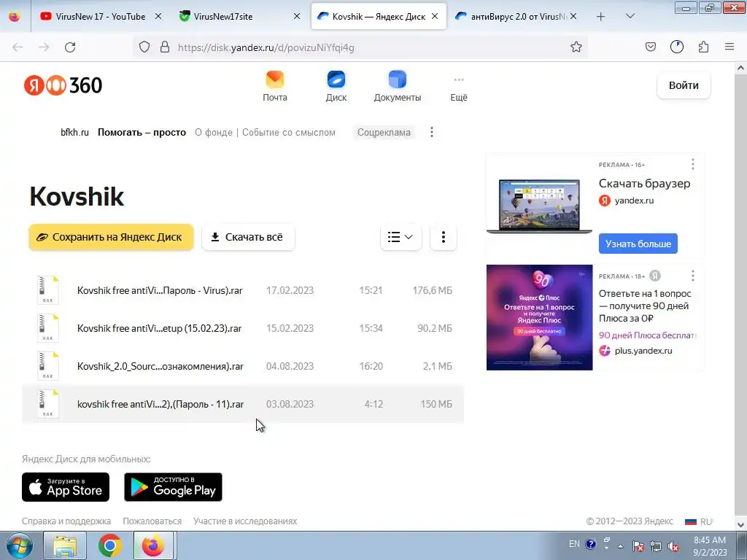Screen dimensions: 747x560
Task: Select file Kovshik free antiVi...etup (15.02.23).rar
Action: point(243,328)
